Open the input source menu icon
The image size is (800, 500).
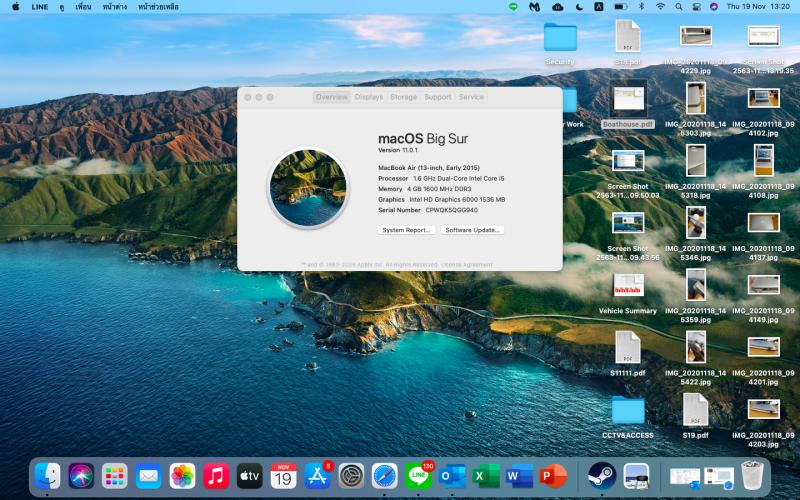599,7
